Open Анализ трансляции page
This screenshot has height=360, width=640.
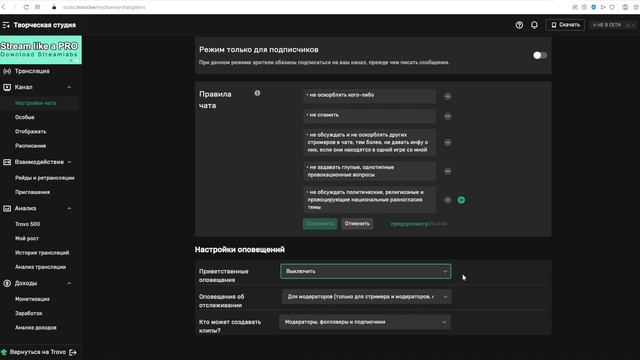point(40,267)
